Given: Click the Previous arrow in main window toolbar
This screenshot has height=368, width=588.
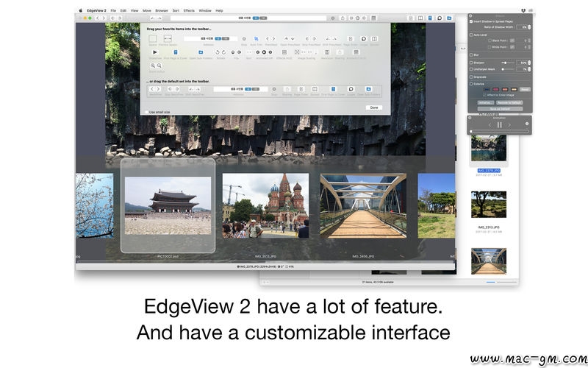Looking at the screenshot, I should pos(98,18).
